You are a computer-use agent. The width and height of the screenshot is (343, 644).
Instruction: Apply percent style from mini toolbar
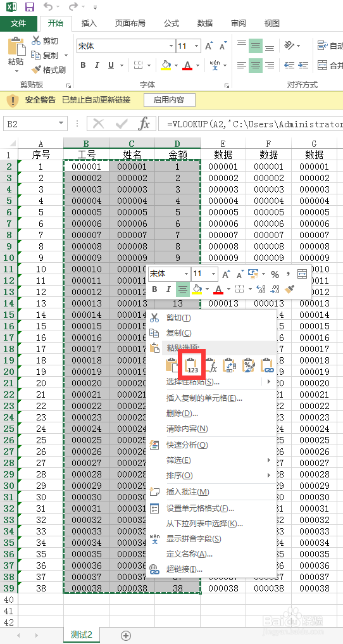275,274
